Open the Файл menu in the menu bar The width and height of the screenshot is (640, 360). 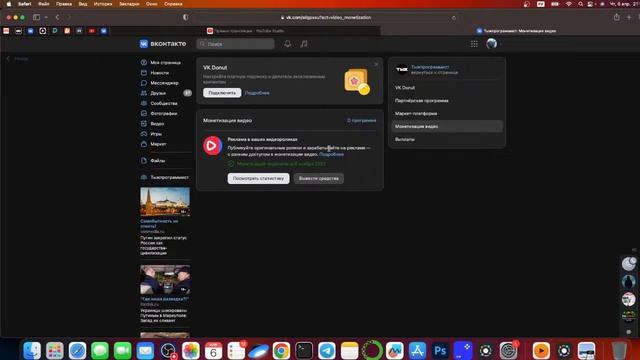tap(44, 4)
